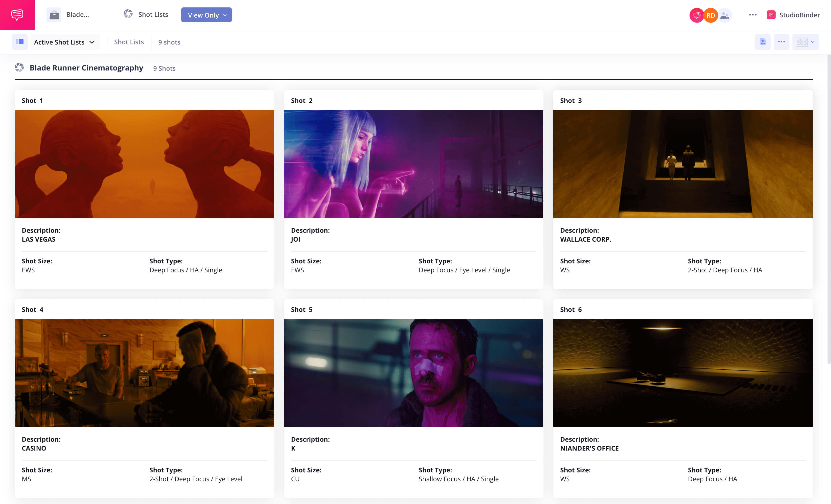
Task: Open the Blade... project link
Action: 78,15
